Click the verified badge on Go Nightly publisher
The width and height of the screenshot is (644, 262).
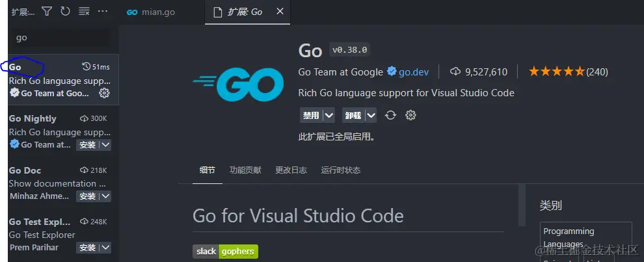pos(14,144)
